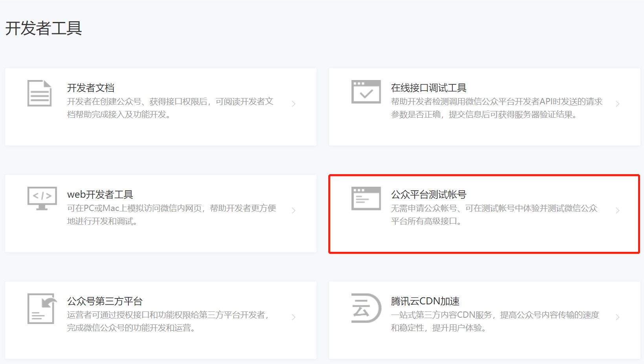Open the 开发者文档 title link
Viewport: 644px width, 364px height.
click(91, 88)
